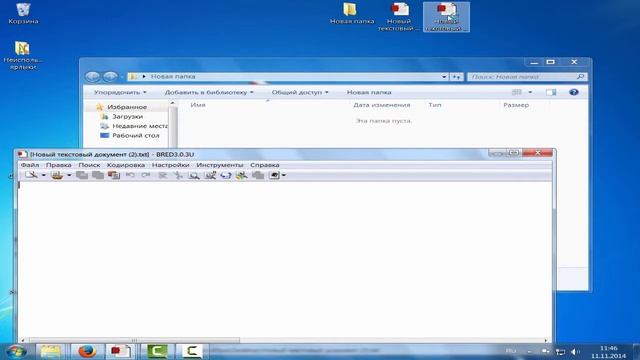Open Добавить в библиотеку dropdown
Screen dimensions: 640x360
tap(209, 92)
